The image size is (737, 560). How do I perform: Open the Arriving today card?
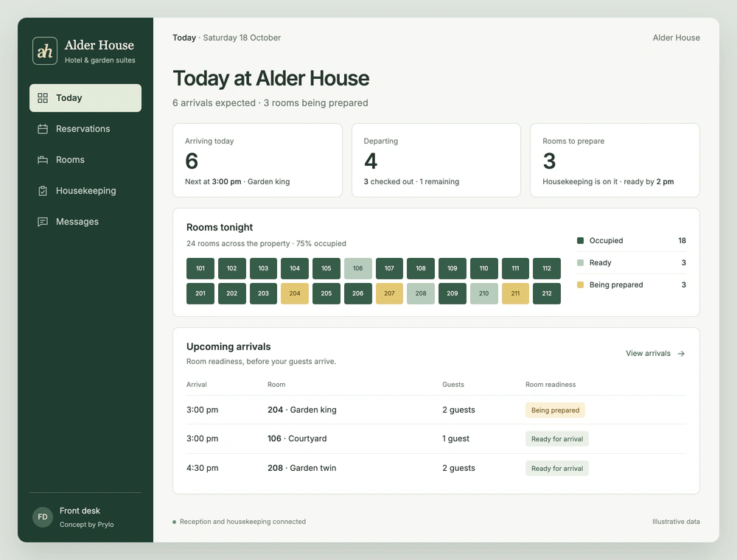(x=257, y=160)
